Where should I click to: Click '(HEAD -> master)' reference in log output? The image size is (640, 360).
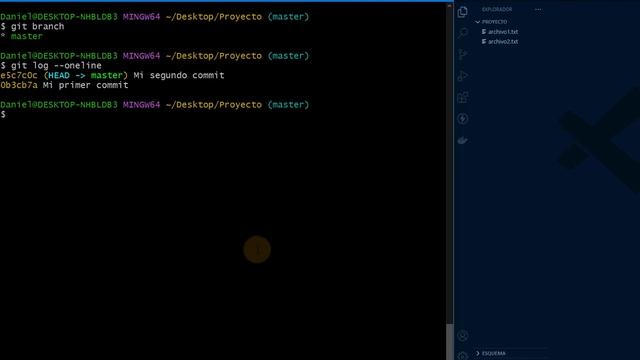(x=86, y=76)
